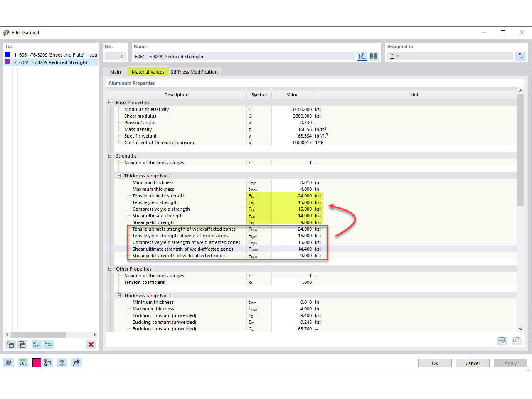Click list scrollbar right arrow
The height and width of the screenshot is (399, 532).
click(95, 335)
